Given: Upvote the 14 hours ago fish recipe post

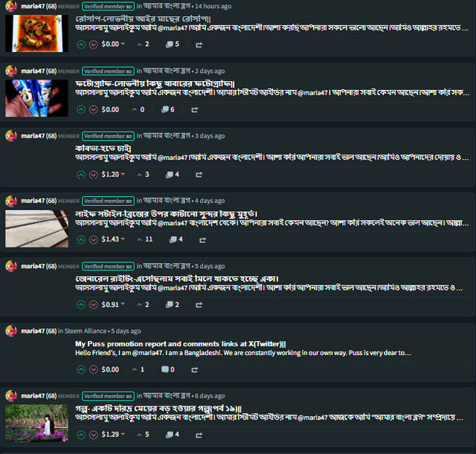Looking at the screenshot, I should 81,45.
